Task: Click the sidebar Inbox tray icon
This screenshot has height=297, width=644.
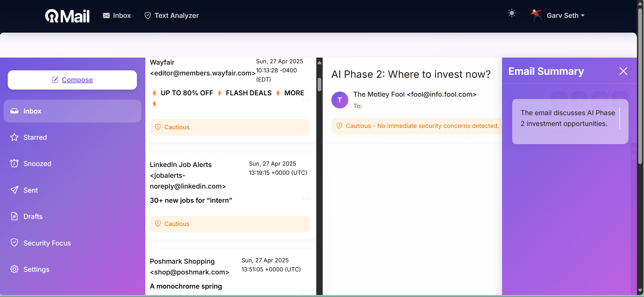Action: [14, 111]
